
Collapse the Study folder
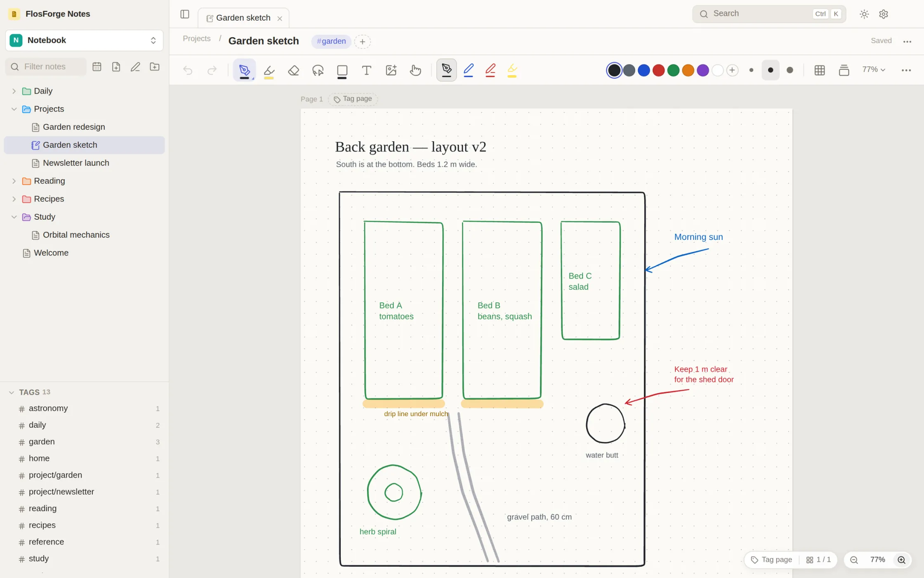click(x=14, y=217)
